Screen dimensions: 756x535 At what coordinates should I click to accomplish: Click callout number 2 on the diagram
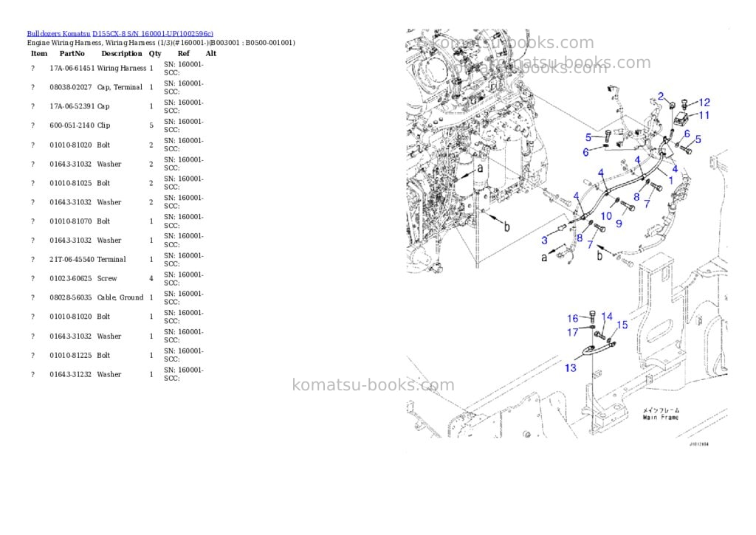pyautogui.click(x=661, y=97)
